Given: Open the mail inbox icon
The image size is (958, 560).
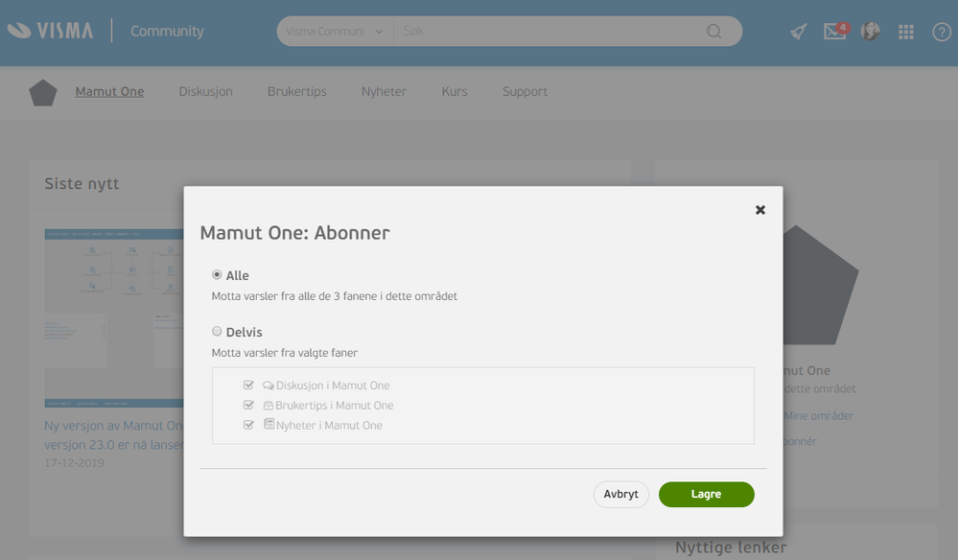Looking at the screenshot, I should pos(835,31).
